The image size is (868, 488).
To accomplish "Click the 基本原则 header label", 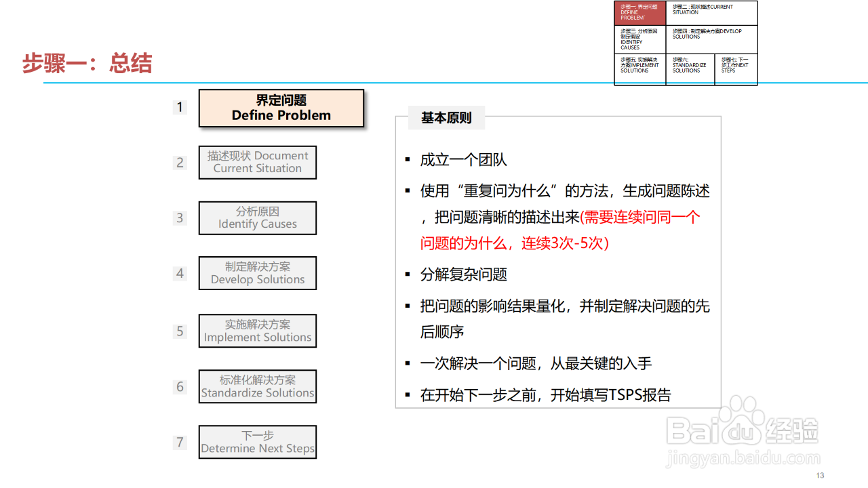I will 446,118.
